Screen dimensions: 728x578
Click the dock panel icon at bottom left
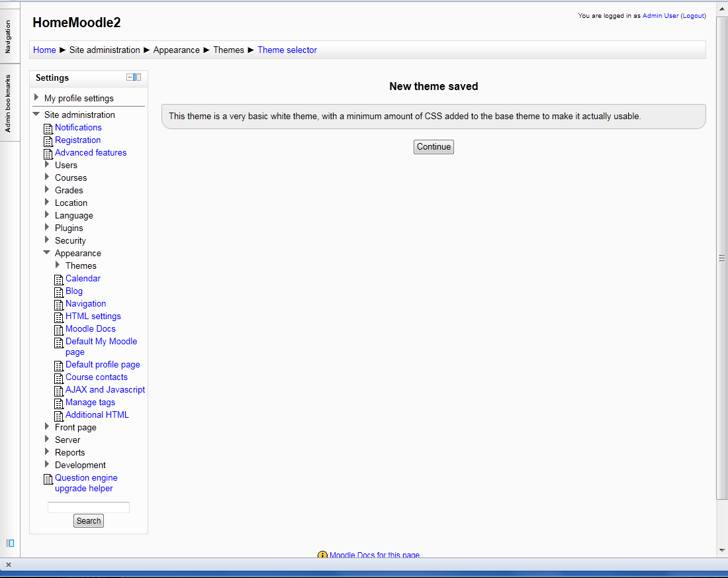10,543
